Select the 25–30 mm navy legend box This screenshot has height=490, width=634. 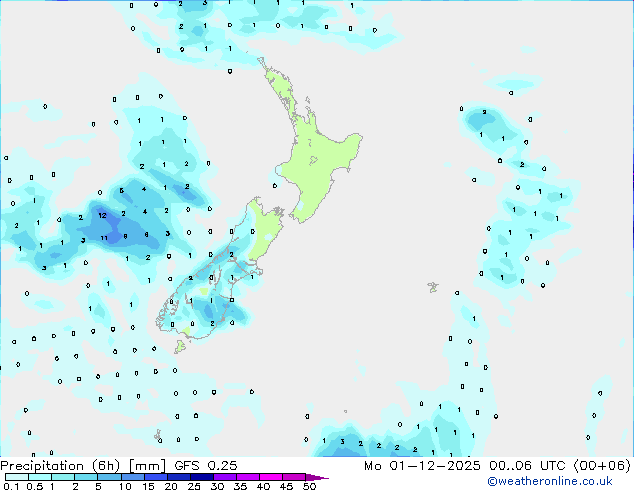point(201,477)
